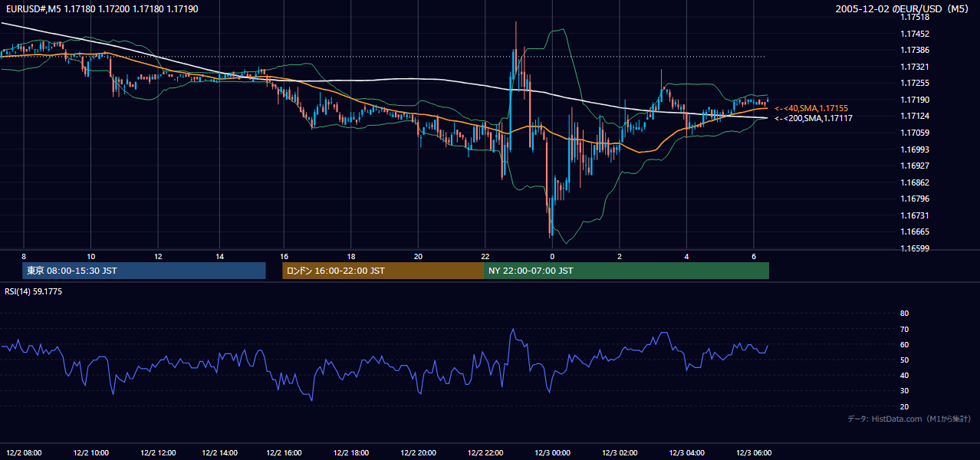Select the NY 22:00-07:00 JST session bar
The height and width of the screenshot is (460, 980).
coord(626,271)
